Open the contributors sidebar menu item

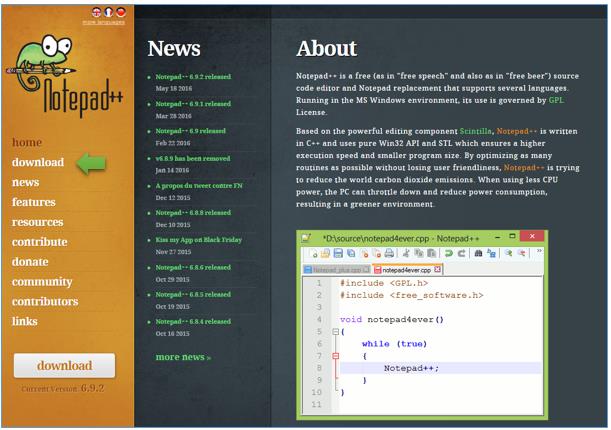click(45, 301)
